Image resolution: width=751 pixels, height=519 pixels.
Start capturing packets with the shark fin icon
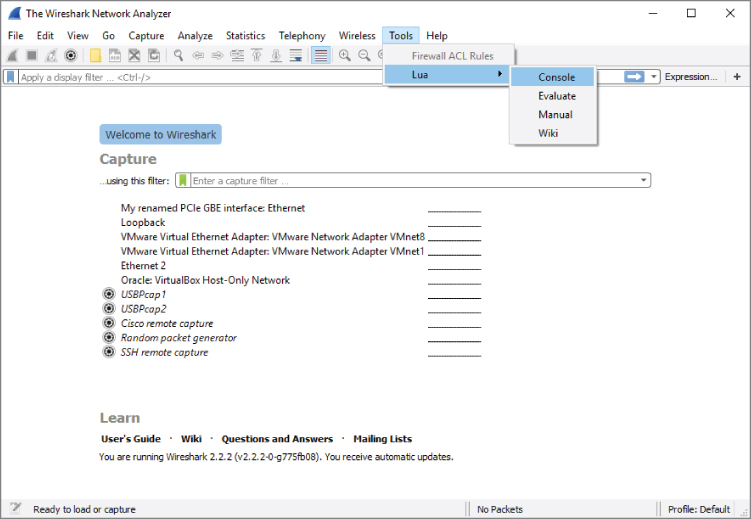coord(12,56)
